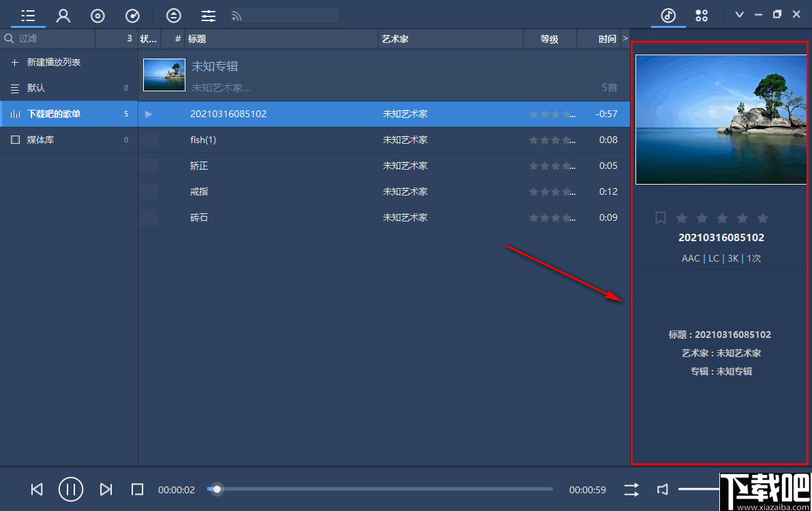
Task: Click the eject device icon
Action: [x=173, y=16]
